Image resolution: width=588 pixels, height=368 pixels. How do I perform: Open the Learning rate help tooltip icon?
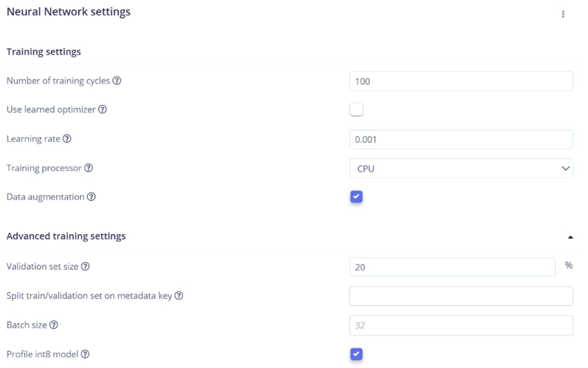click(67, 139)
